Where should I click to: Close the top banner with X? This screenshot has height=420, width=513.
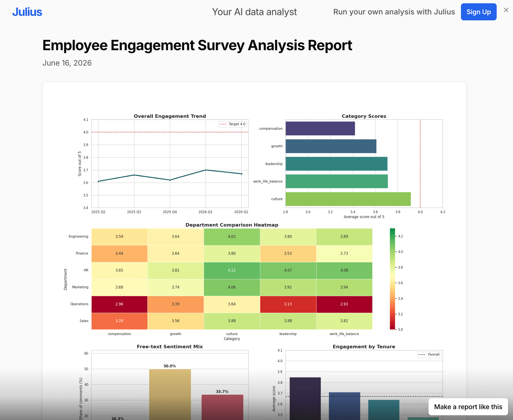(x=506, y=10)
